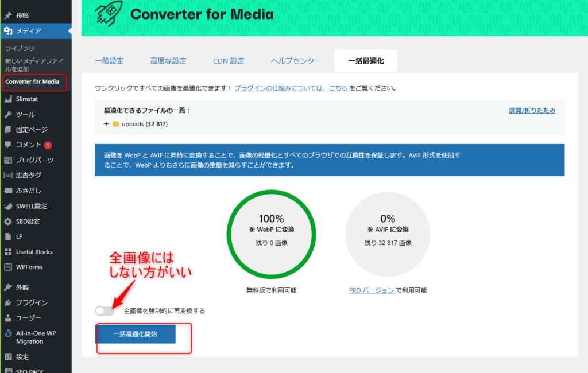Click the プラグイン plug icon
The image size is (588, 373).
[8, 302]
